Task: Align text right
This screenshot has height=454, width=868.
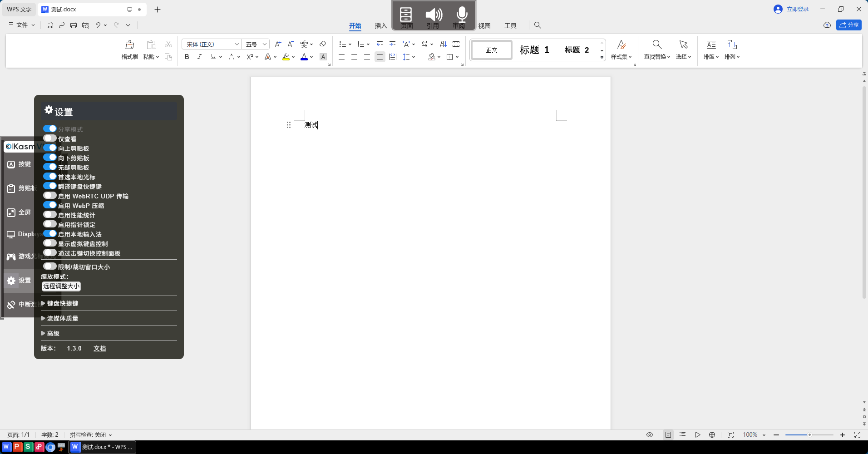Action: 367,57
